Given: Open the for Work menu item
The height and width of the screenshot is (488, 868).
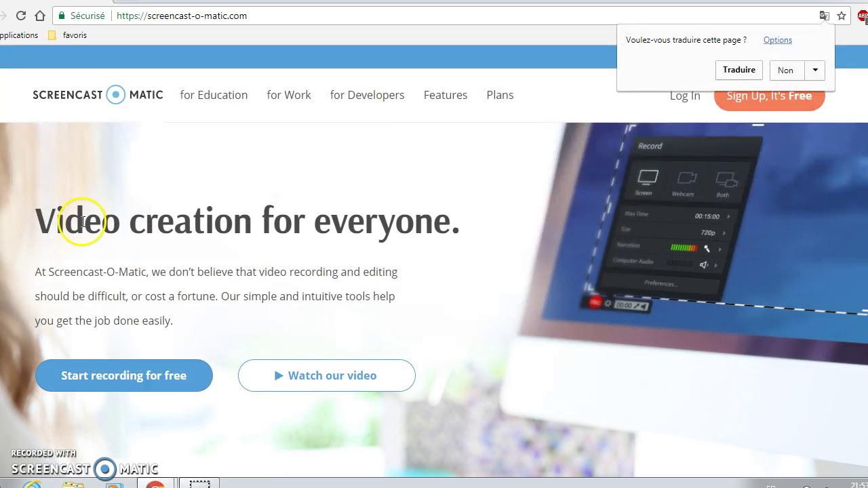Looking at the screenshot, I should pos(289,95).
